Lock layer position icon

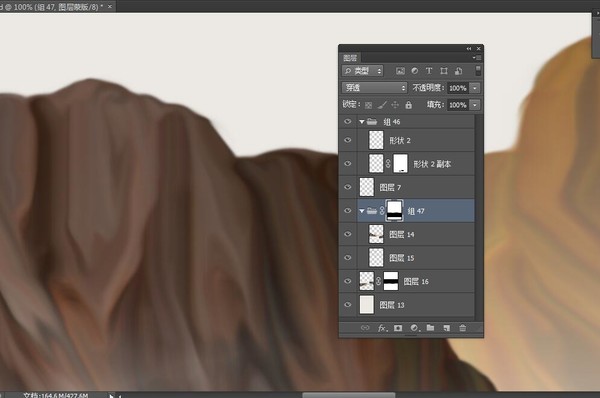click(x=395, y=104)
